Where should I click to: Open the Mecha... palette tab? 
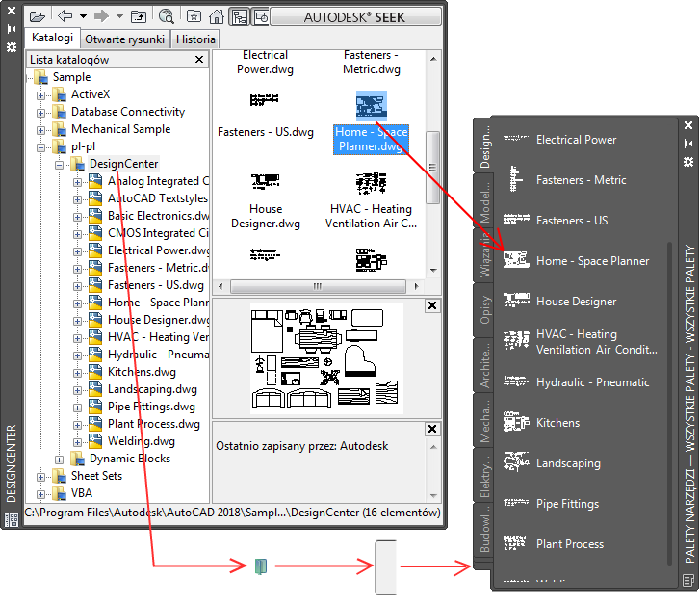coord(484,420)
